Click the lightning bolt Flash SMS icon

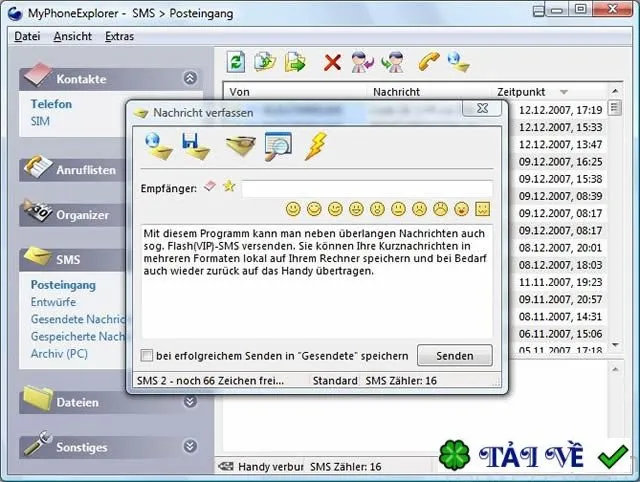click(x=316, y=146)
